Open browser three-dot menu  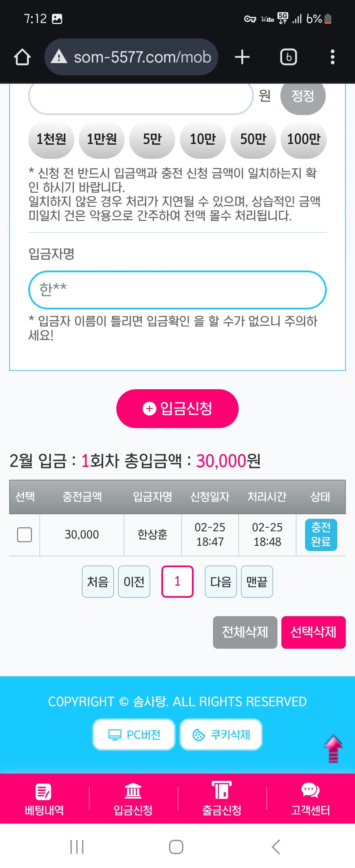click(332, 57)
